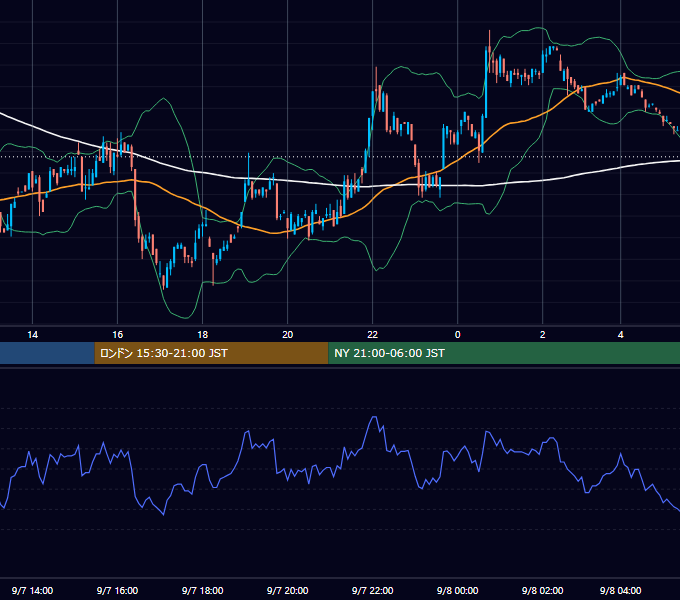Image resolution: width=680 pixels, height=600 pixels.
Task: Click the 16 hour axis label
Action: 118,335
